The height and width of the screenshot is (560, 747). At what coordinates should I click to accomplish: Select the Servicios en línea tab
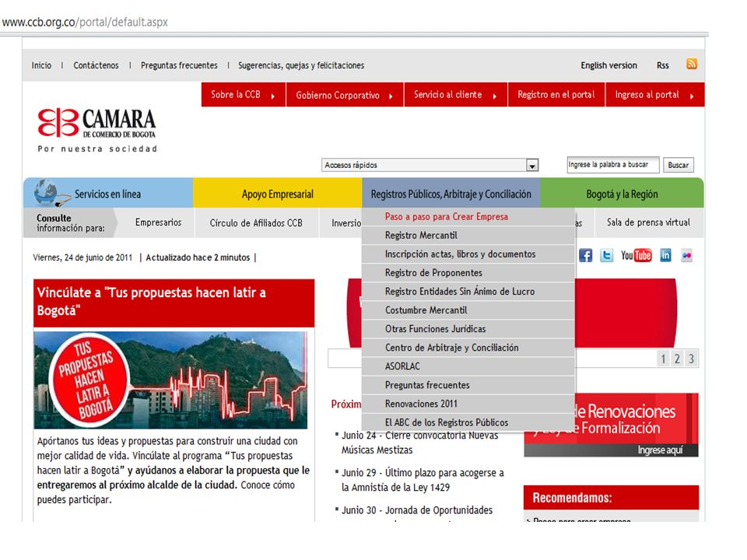tap(108, 193)
